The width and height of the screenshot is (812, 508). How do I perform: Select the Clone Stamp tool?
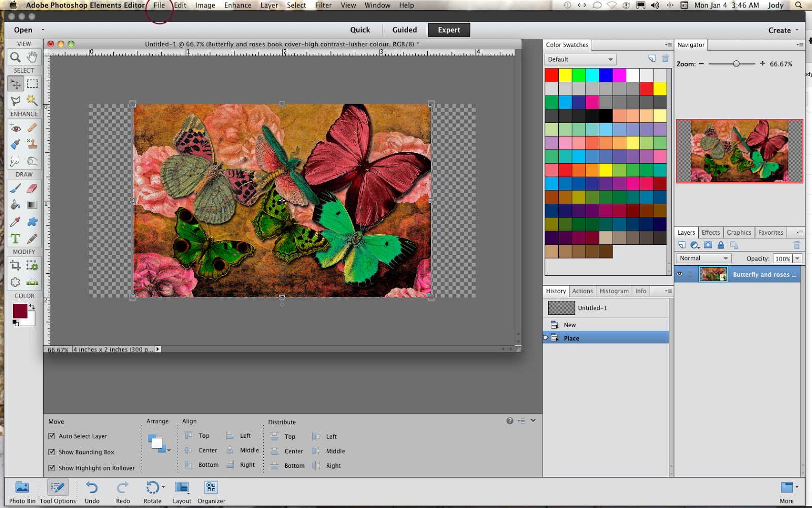click(32, 144)
